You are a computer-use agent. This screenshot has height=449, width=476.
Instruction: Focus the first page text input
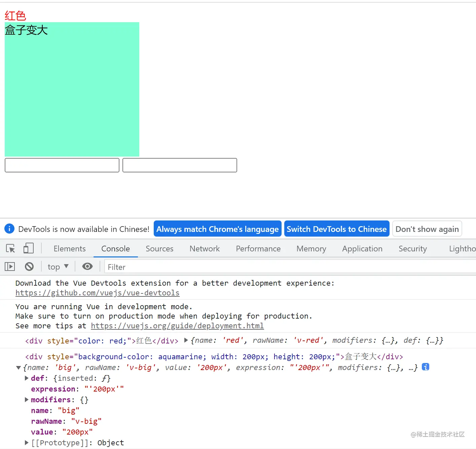[x=62, y=165]
